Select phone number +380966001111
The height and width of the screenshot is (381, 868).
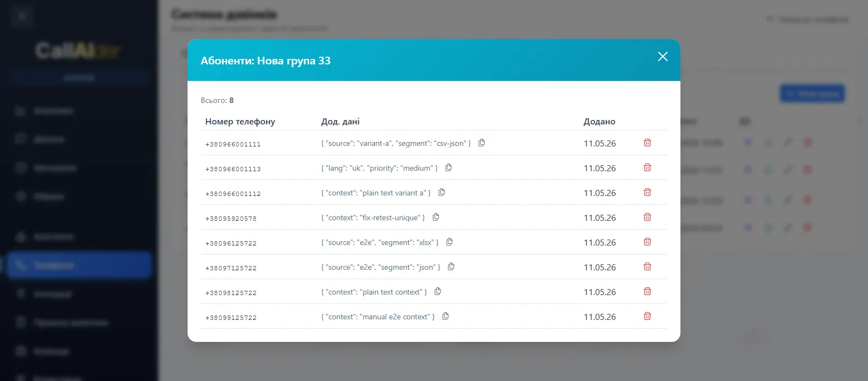pyautogui.click(x=233, y=144)
